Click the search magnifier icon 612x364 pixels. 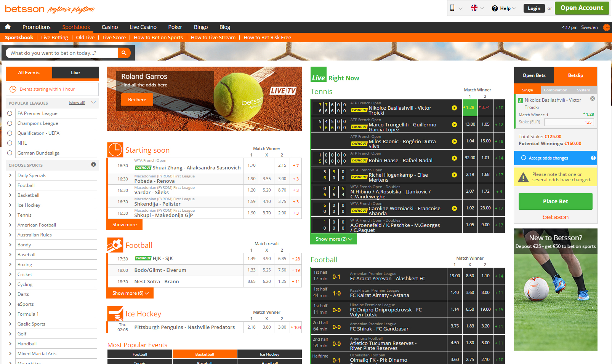pyautogui.click(x=124, y=53)
